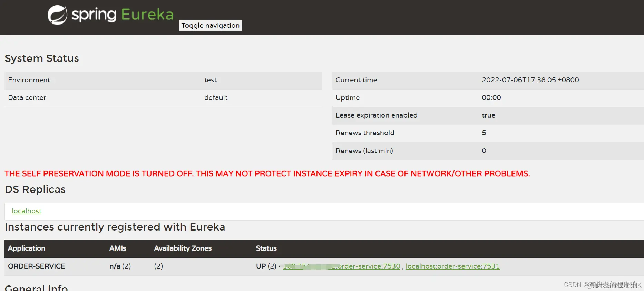Click the Application column header
This screenshot has width=644, height=291.
tap(27, 248)
